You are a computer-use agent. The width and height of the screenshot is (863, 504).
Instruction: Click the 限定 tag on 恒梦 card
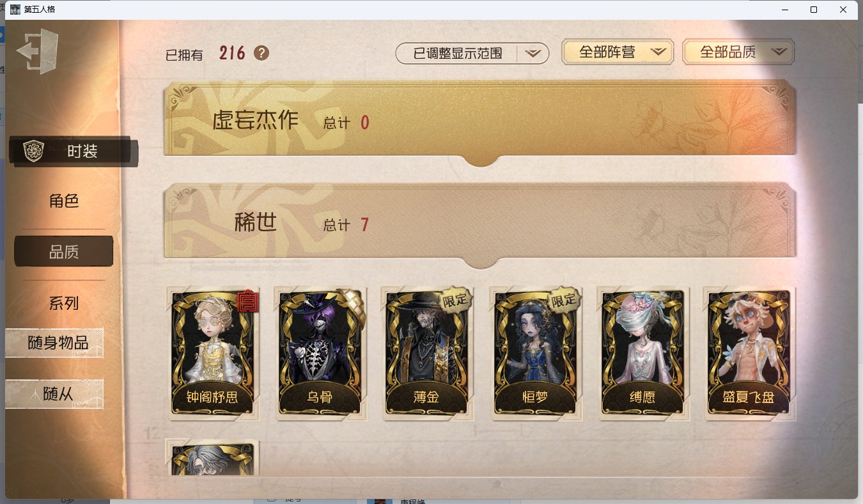(563, 300)
